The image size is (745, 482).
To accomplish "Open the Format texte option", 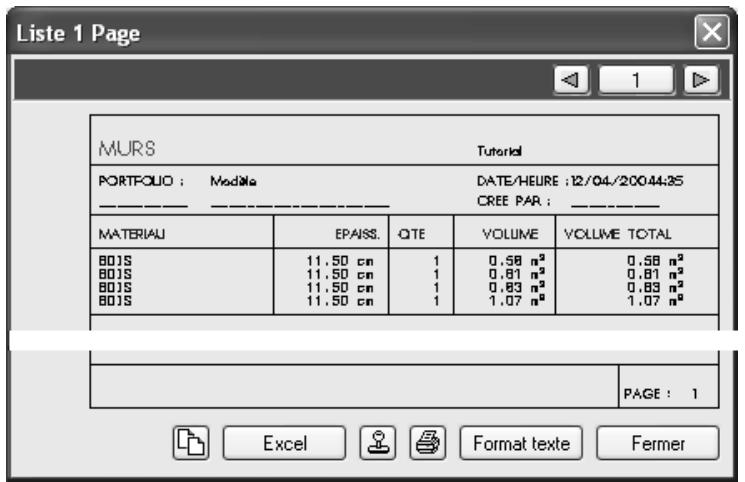I will pyautogui.click(x=521, y=443).
